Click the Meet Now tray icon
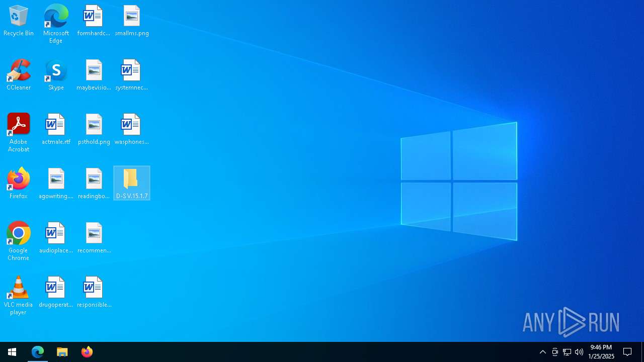The width and height of the screenshot is (644, 362). coord(555,352)
